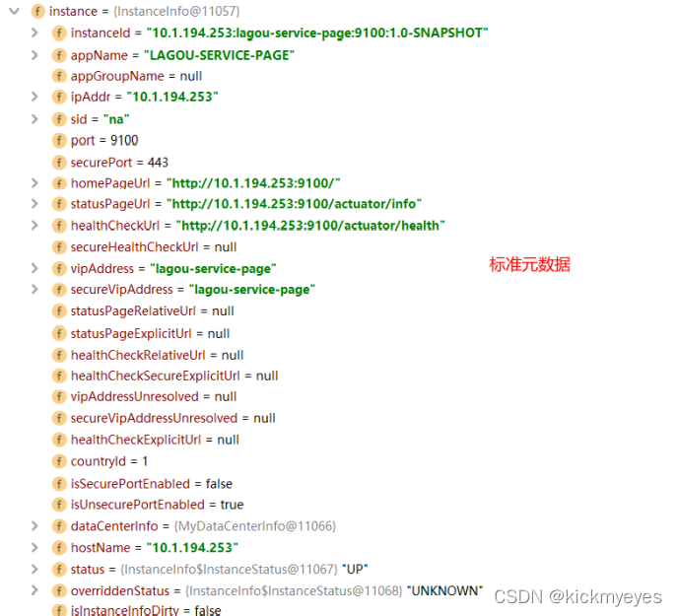This screenshot has width=677, height=616.
Task: Click field icon next to ipAddr
Action: pos(59,97)
